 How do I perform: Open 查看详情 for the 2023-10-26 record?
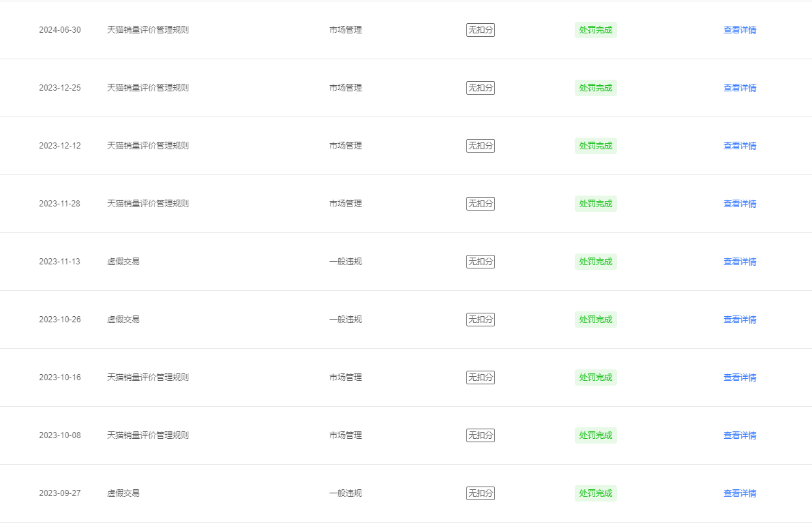tap(740, 320)
